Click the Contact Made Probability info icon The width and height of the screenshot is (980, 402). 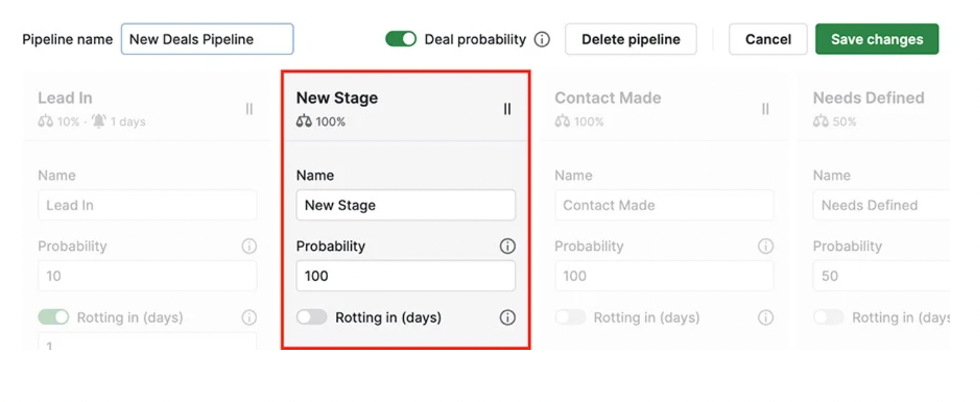(x=765, y=246)
